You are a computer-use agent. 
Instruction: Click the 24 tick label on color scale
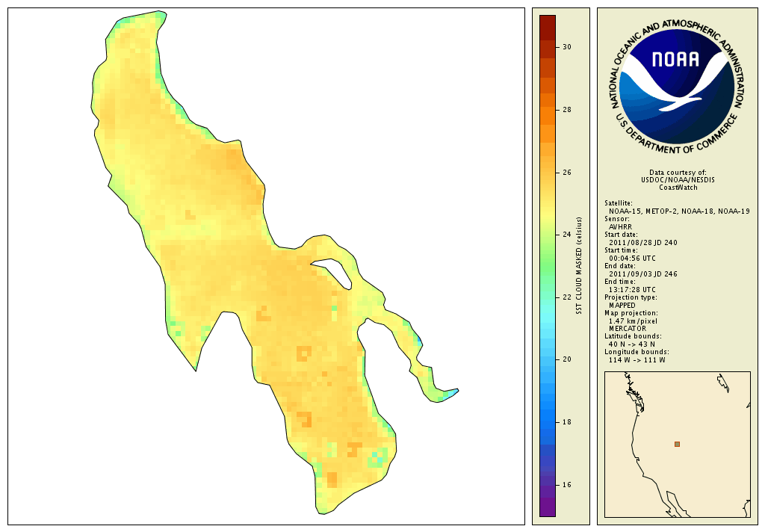567,235
